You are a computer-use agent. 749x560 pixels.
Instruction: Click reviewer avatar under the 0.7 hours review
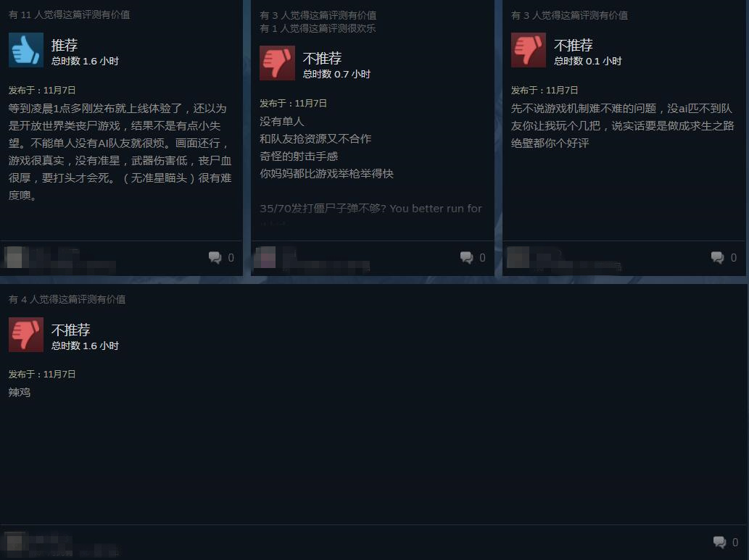pos(265,257)
